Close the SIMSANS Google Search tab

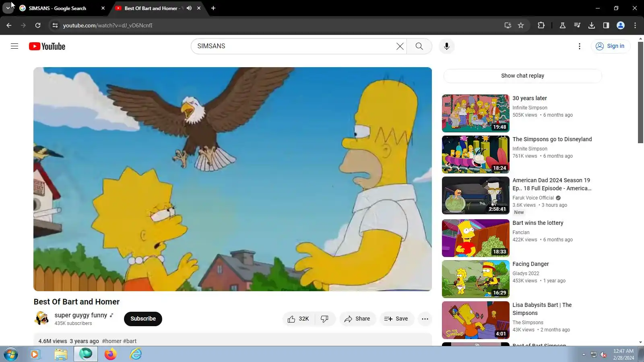103,8
